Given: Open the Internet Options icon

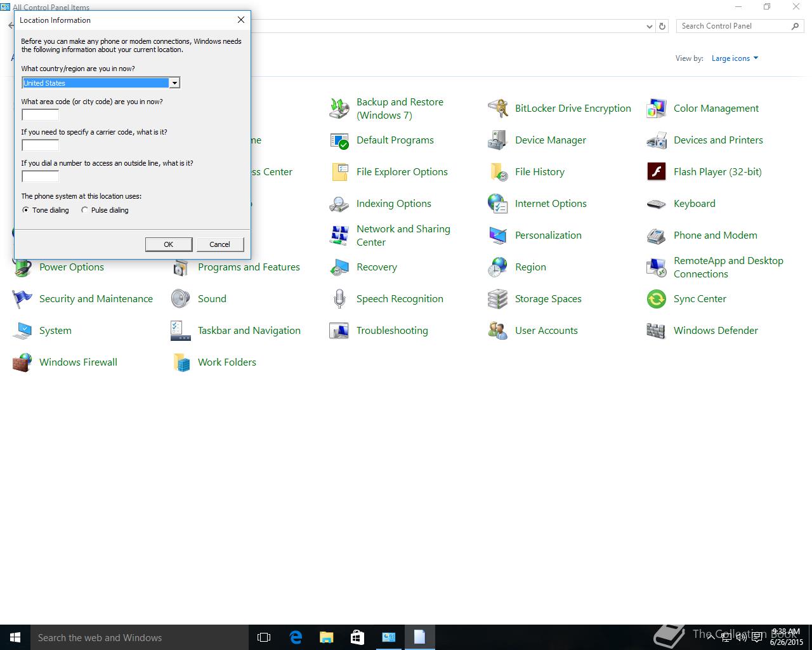Looking at the screenshot, I should 498,204.
